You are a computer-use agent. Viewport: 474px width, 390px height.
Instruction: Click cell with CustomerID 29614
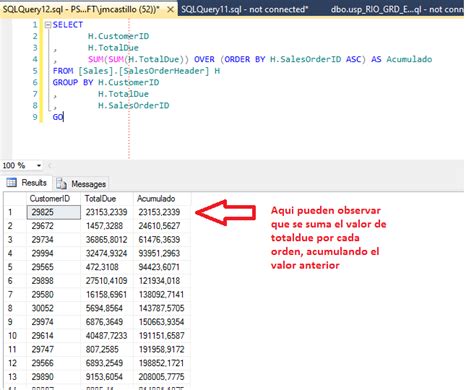pyautogui.click(x=53, y=336)
